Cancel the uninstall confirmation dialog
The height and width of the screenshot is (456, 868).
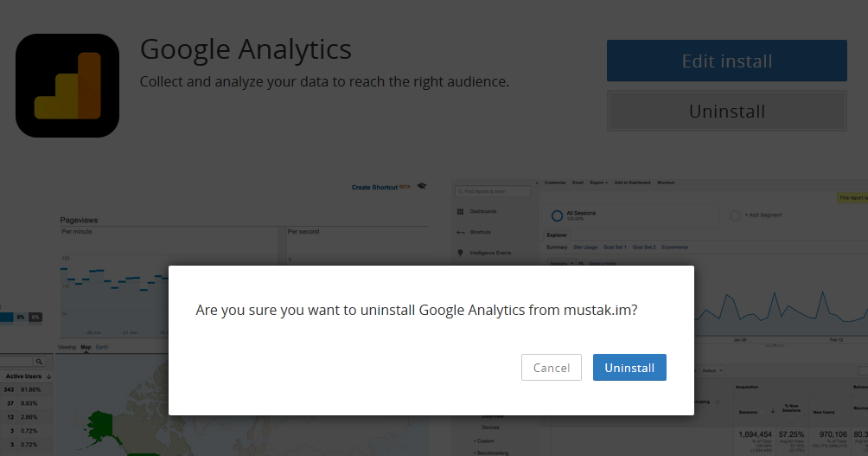click(552, 368)
